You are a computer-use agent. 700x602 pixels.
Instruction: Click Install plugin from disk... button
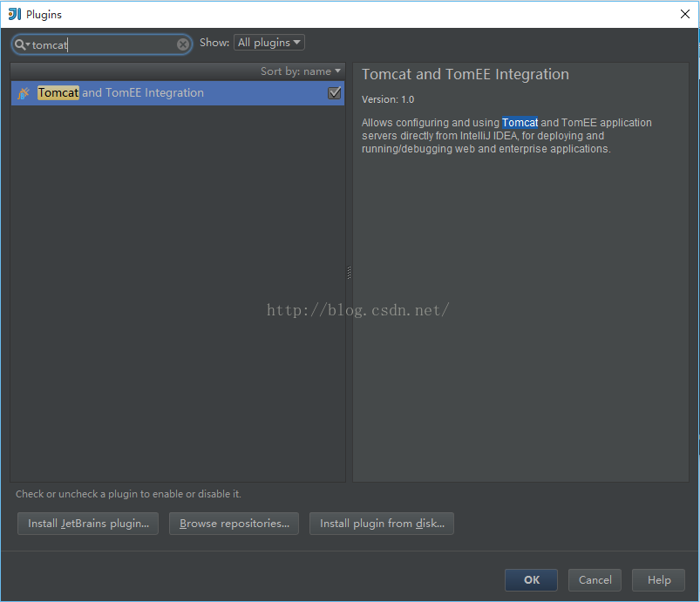[382, 524]
